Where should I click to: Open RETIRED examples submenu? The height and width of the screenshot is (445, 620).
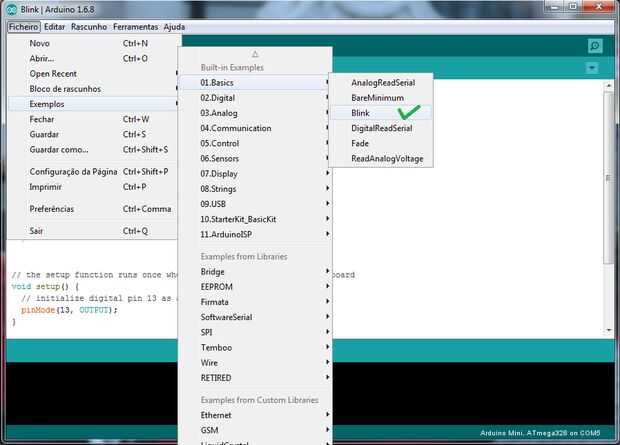(x=255, y=378)
